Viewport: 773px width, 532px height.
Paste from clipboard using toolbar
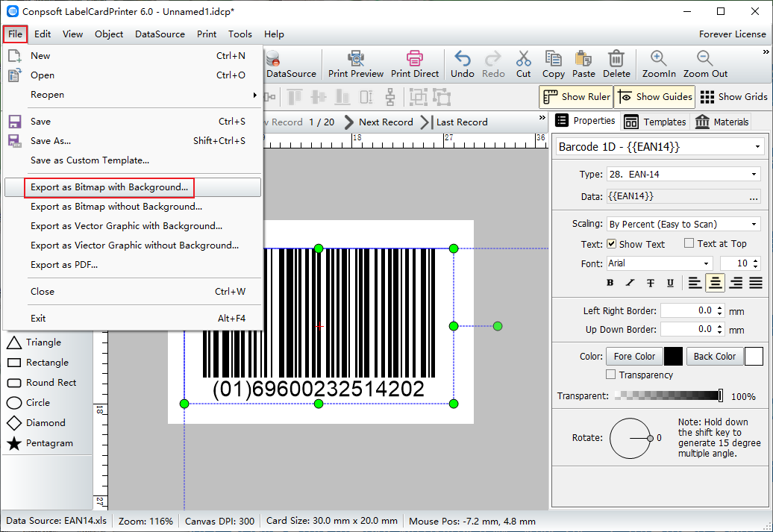[583, 65]
